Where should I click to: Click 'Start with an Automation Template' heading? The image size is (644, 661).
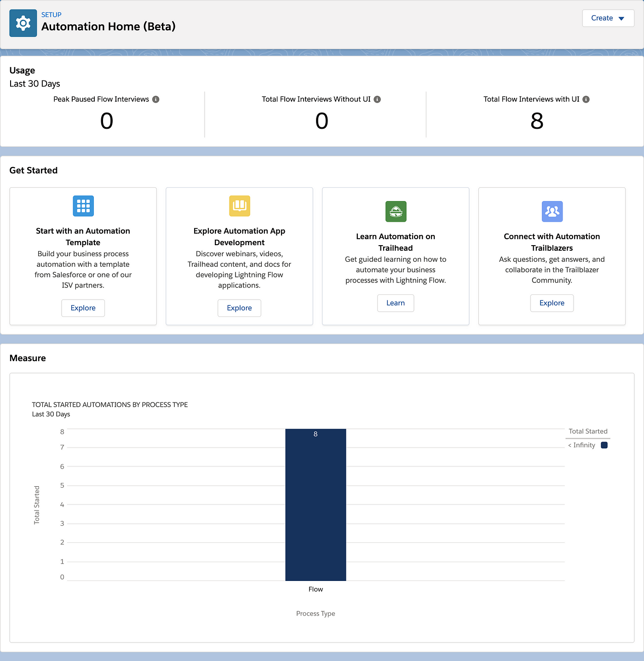[x=83, y=236]
